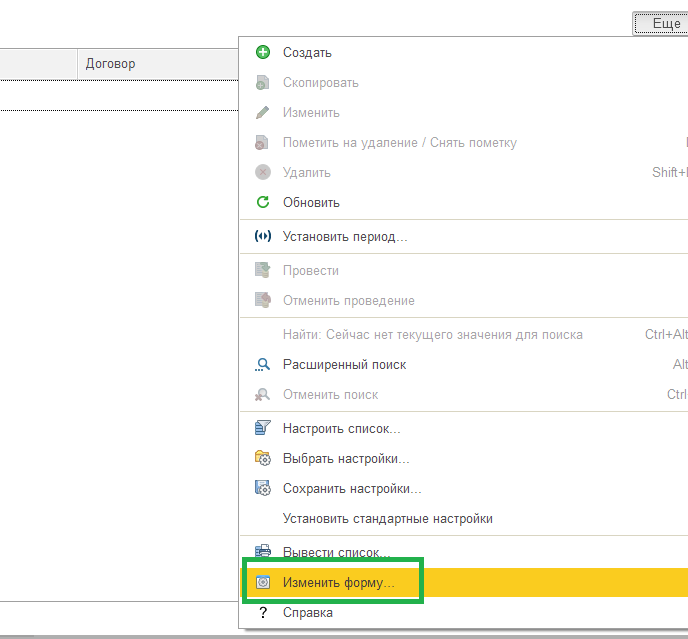The height and width of the screenshot is (639, 688).
Task: Click the green refresh icon beside Обновить
Action: 263,202
